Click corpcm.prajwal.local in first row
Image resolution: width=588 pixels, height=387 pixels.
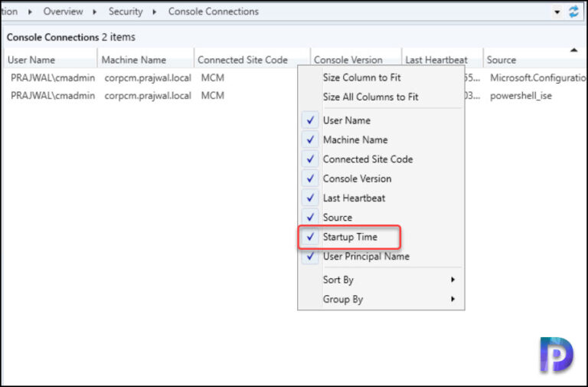[148, 77]
